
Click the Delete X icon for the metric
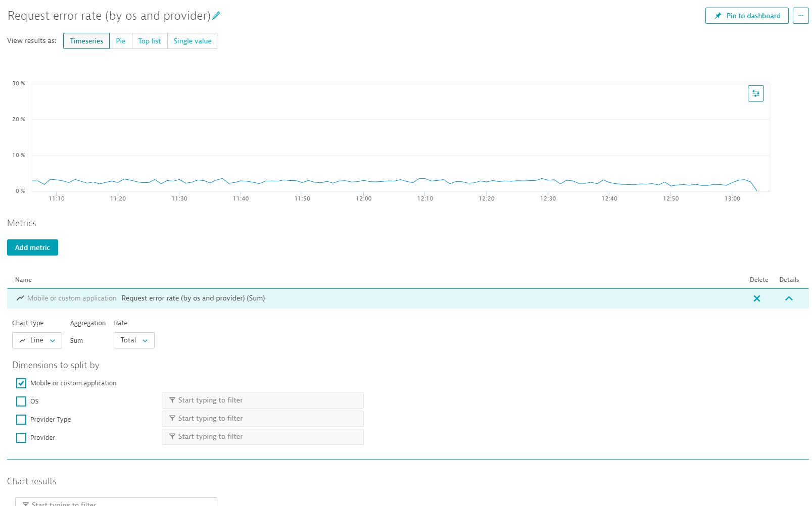pyautogui.click(x=756, y=298)
